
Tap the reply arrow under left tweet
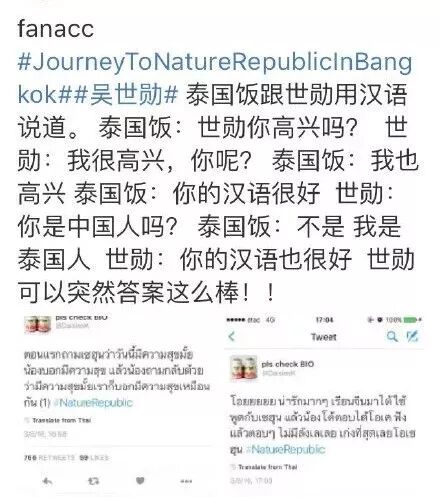point(48,481)
